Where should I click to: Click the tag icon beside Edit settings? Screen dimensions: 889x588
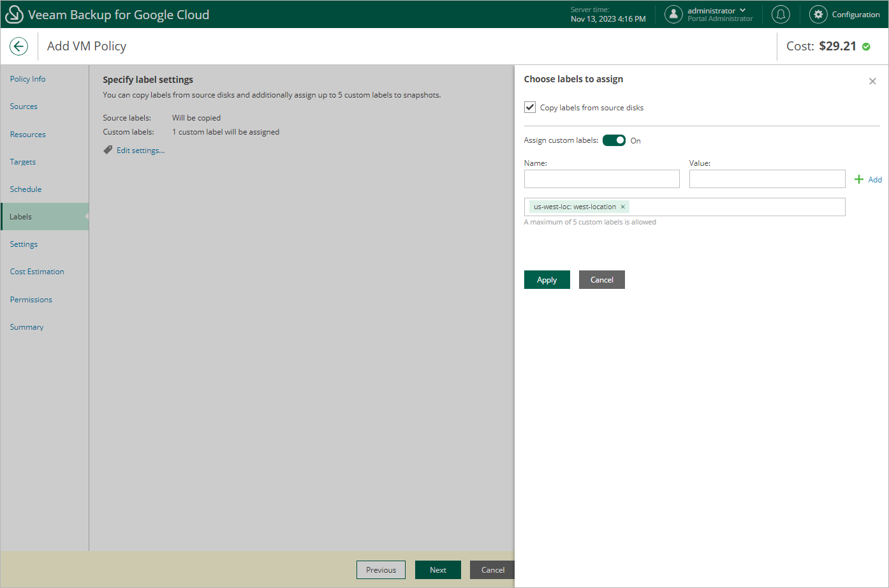coord(108,150)
